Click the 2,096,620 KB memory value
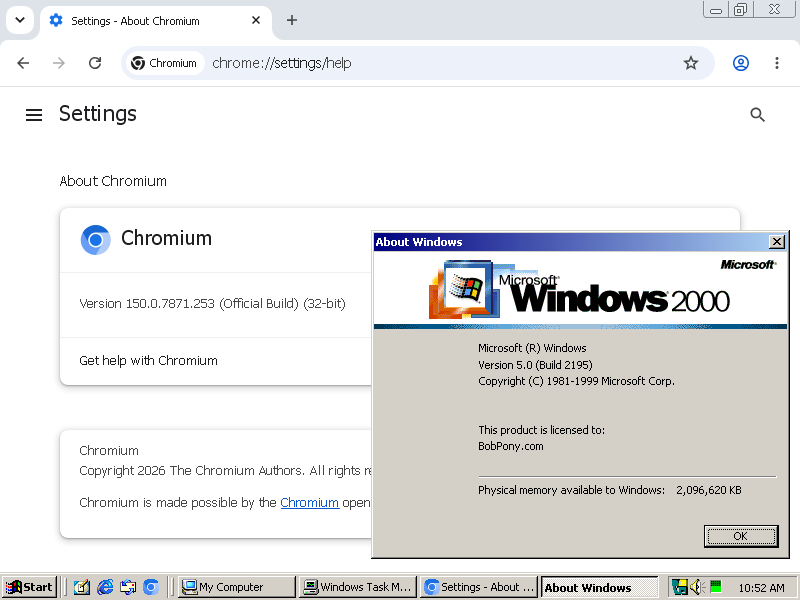800x600 pixels. tap(709, 490)
